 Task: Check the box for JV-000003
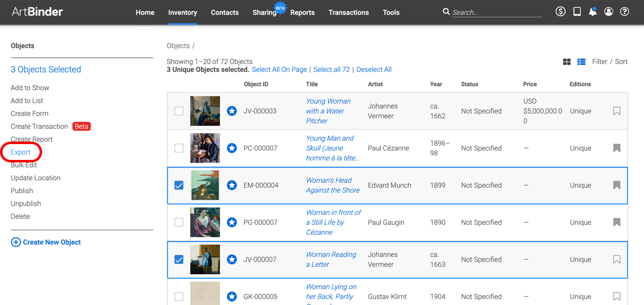[x=179, y=111]
